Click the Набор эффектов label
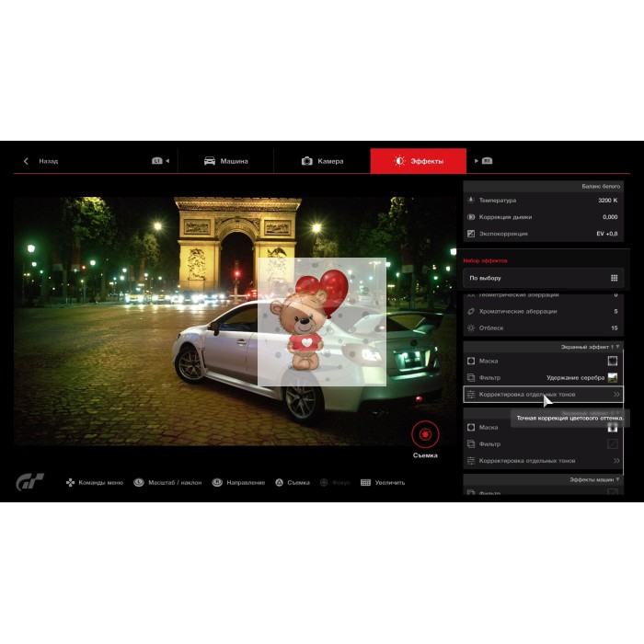This screenshot has height=644, width=644. click(x=485, y=260)
